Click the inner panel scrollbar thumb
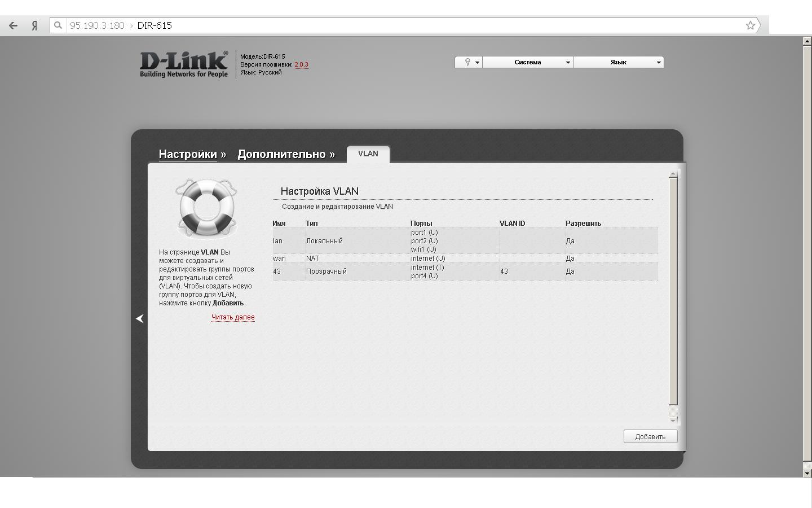 pyautogui.click(x=673, y=291)
